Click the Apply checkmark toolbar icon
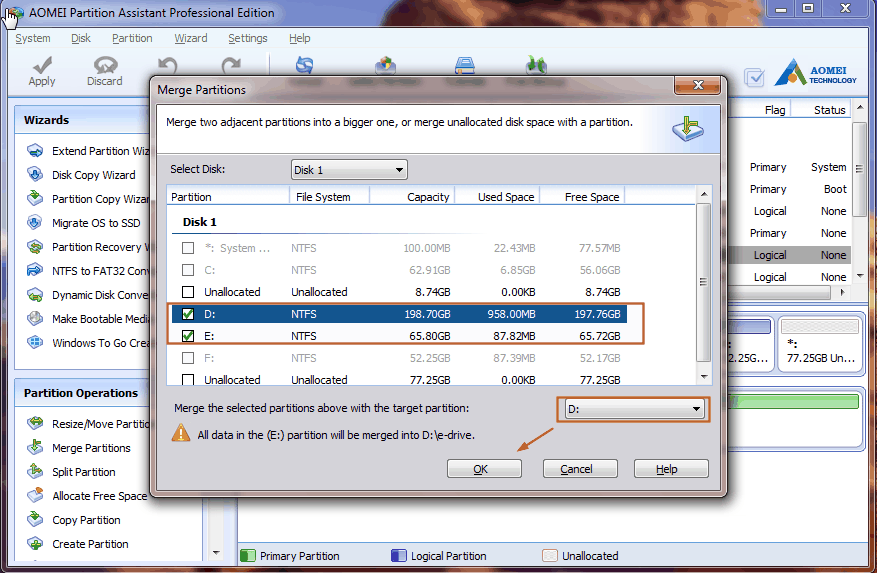The width and height of the screenshot is (877, 573). coord(42,65)
